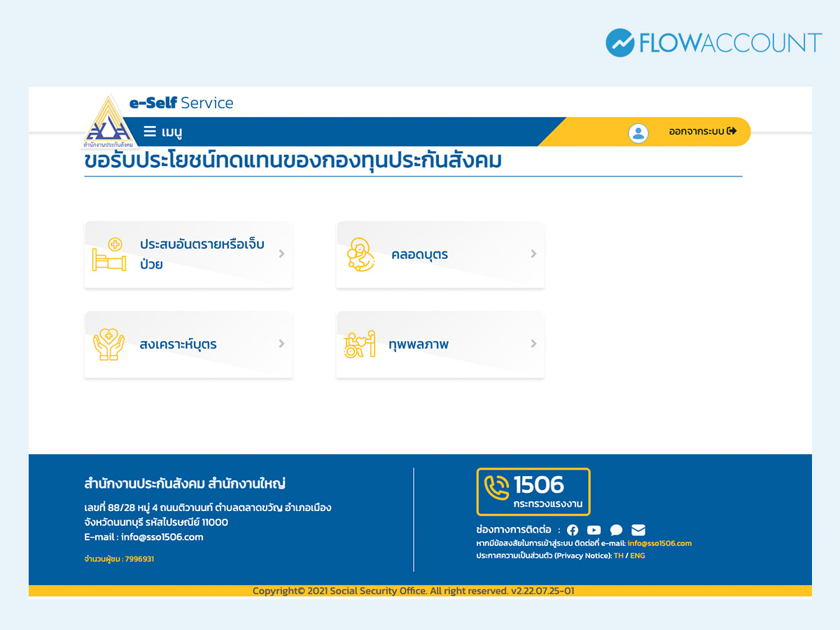Open the user profile avatar icon

(638, 132)
